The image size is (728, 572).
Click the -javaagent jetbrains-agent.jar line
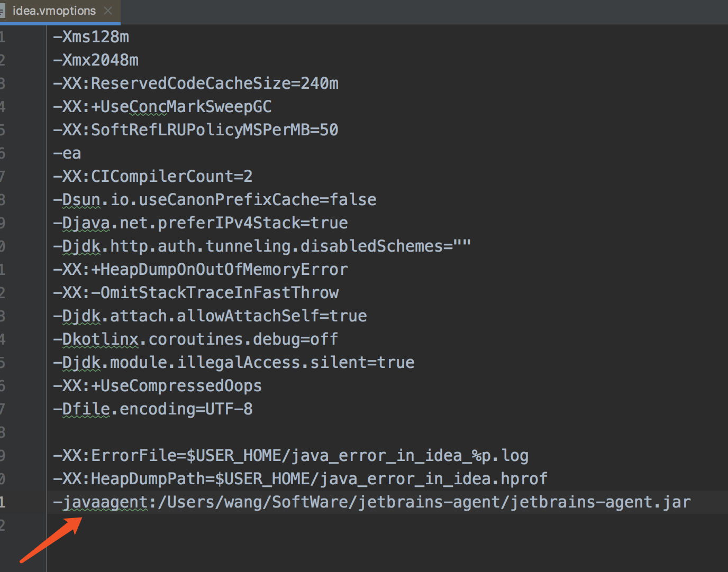tap(371, 502)
